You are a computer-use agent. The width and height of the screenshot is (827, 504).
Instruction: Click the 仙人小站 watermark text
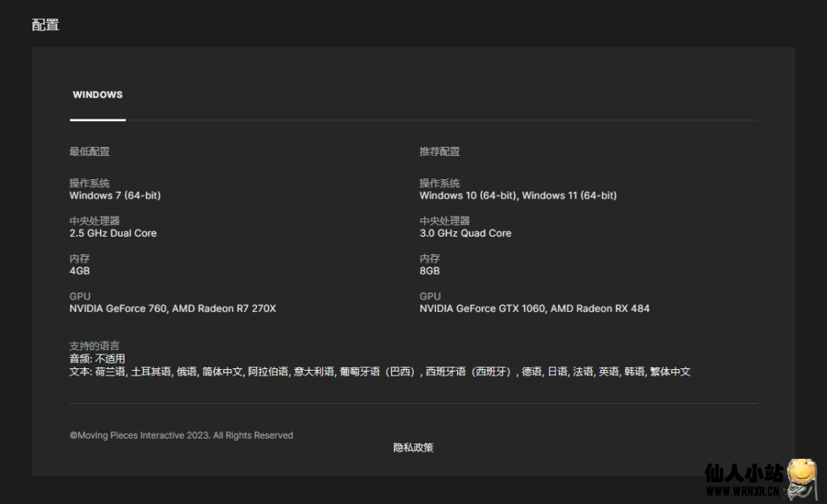pos(743,472)
